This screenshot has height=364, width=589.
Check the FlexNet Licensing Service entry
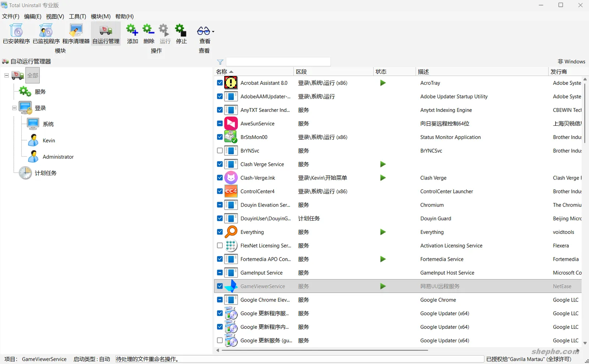(x=220, y=246)
